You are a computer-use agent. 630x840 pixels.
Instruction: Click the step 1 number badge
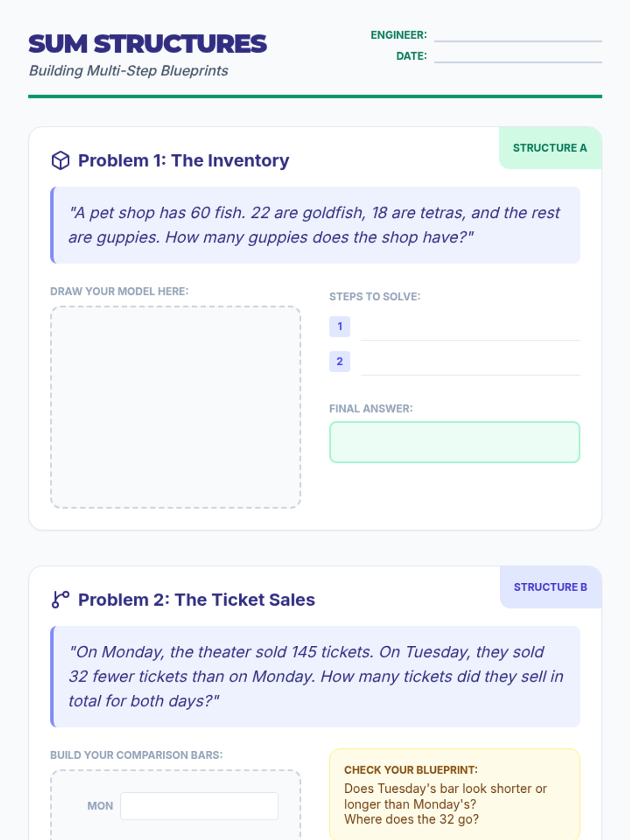coord(340,327)
